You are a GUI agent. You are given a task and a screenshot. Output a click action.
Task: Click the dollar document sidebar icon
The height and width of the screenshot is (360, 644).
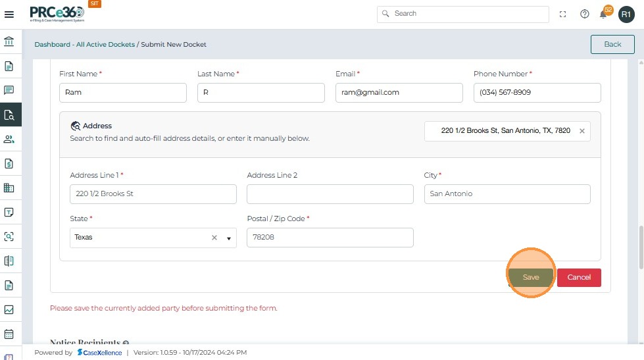pyautogui.click(x=9, y=163)
